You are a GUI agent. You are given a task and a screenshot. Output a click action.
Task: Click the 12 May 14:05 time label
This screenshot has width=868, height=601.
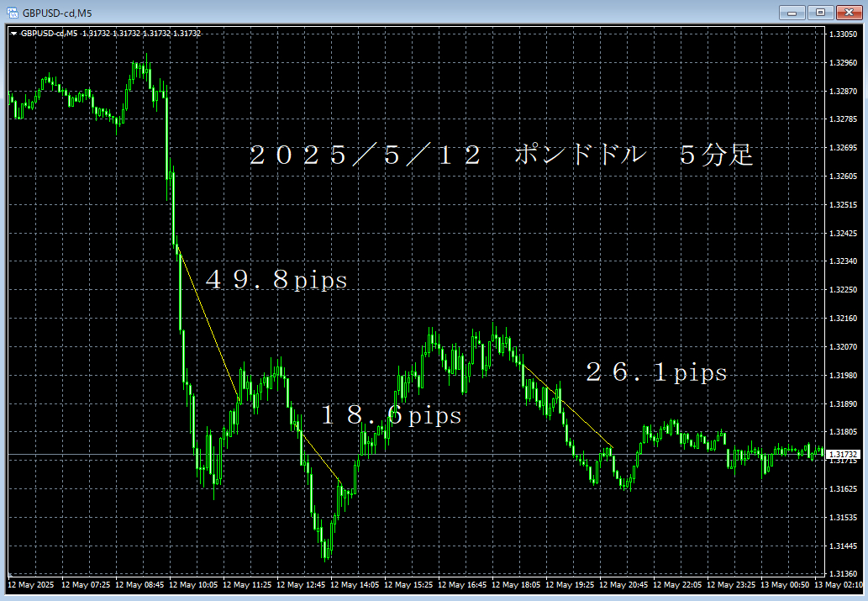pos(355,585)
